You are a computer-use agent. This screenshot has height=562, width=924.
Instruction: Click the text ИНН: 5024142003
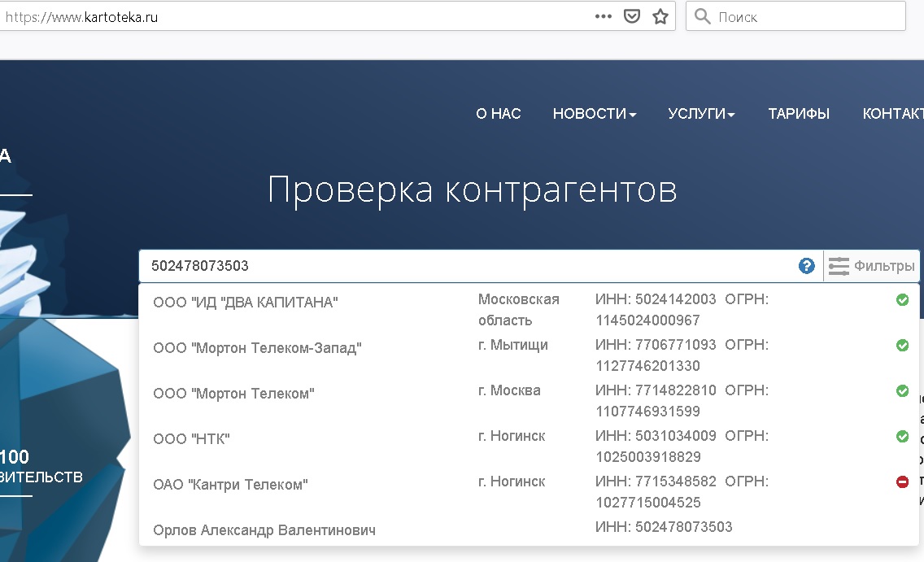[x=656, y=299]
